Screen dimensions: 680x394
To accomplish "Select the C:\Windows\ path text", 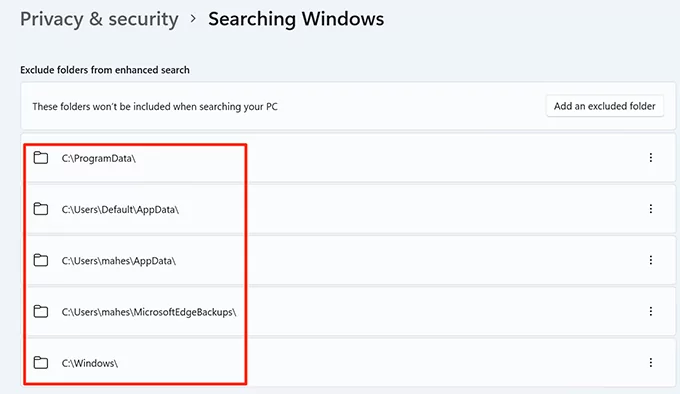I will pyautogui.click(x=90, y=363).
